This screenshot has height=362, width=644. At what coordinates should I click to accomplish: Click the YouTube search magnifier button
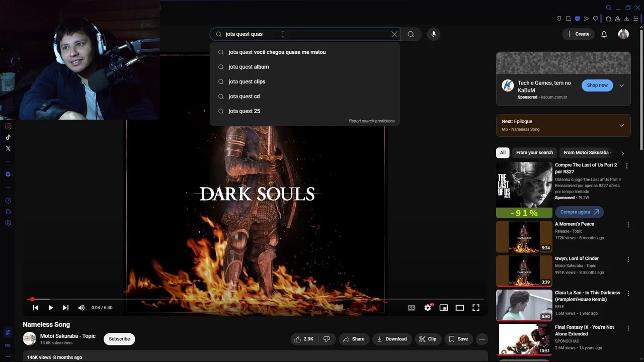tap(411, 34)
